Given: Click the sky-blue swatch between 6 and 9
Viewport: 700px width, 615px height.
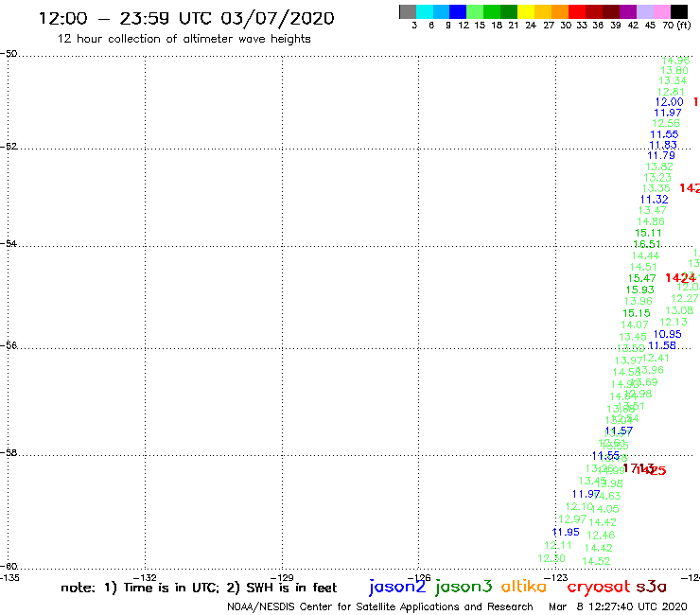Looking at the screenshot, I should coord(442,11).
